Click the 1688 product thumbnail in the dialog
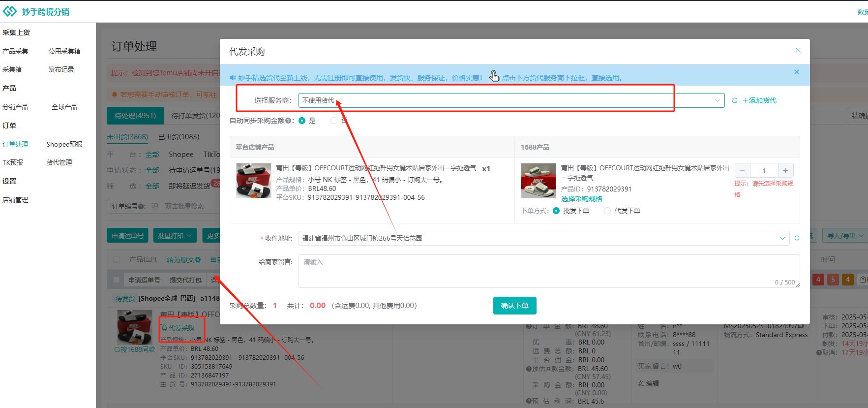This screenshot has width=868, height=408. click(x=539, y=181)
